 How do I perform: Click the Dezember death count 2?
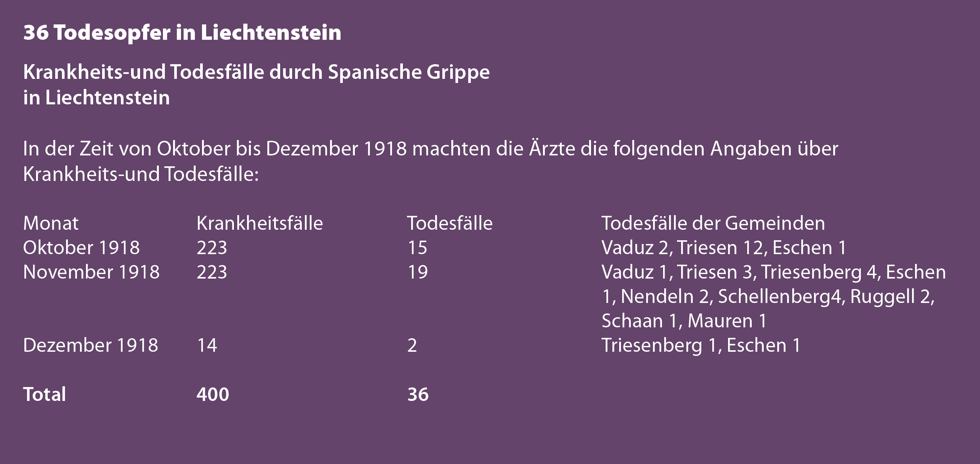tap(412, 345)
